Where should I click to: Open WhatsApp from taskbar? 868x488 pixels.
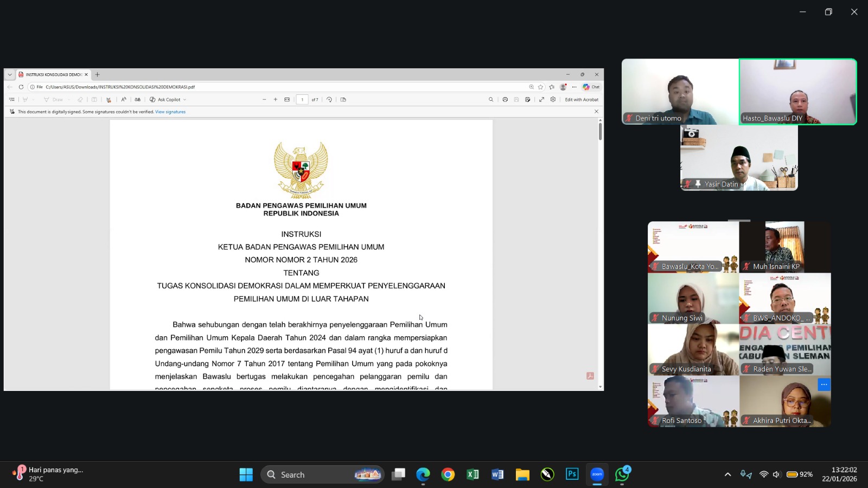coord(622,474)
